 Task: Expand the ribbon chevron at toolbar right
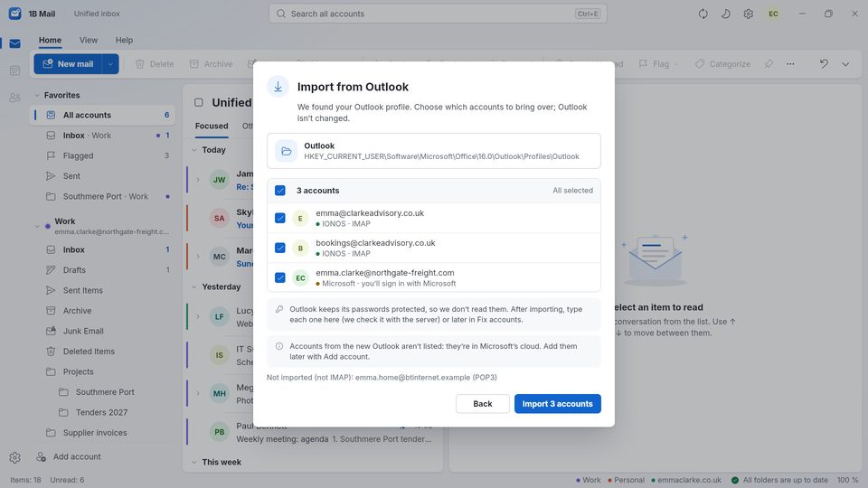tap(845, 63)
